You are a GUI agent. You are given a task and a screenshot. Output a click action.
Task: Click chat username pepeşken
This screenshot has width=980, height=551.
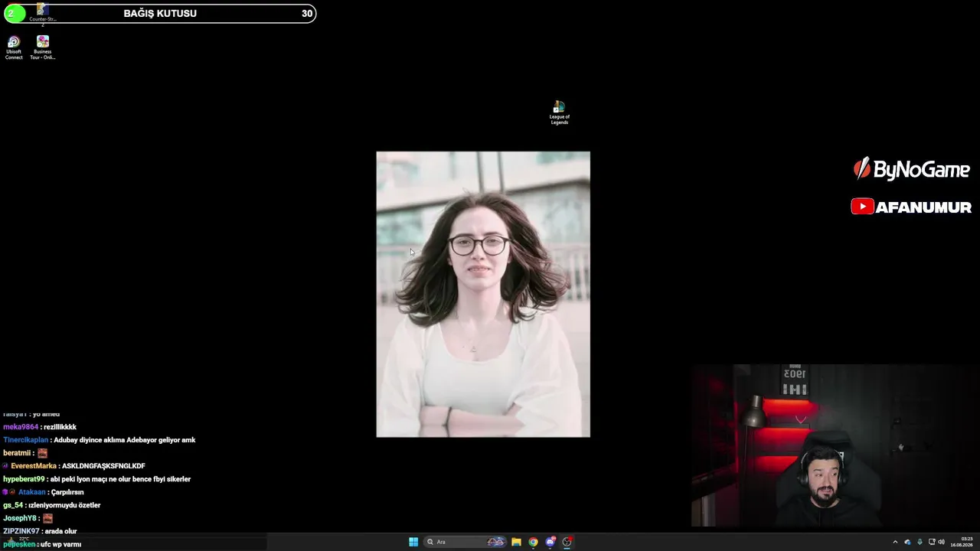[19, 544]
